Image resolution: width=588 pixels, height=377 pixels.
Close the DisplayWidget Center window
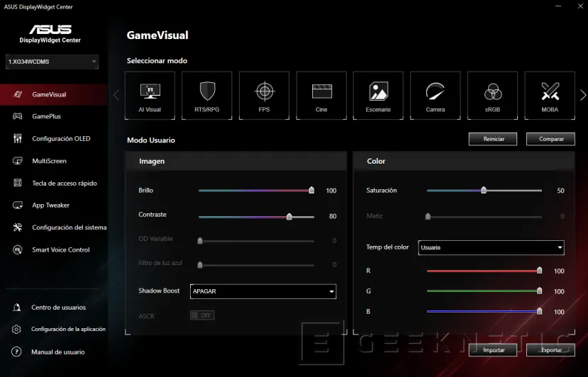(x=580, y=6)
